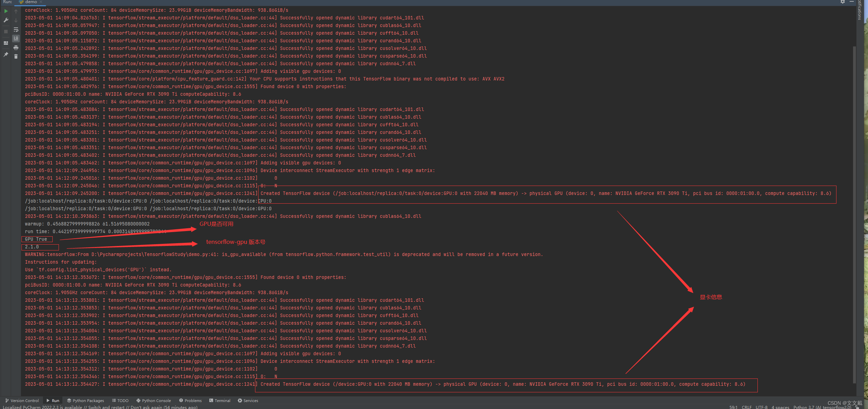The width and height of the screenshot is (868, 409).
Task: Click the Restore Layout icon
Action: [6, 43]
